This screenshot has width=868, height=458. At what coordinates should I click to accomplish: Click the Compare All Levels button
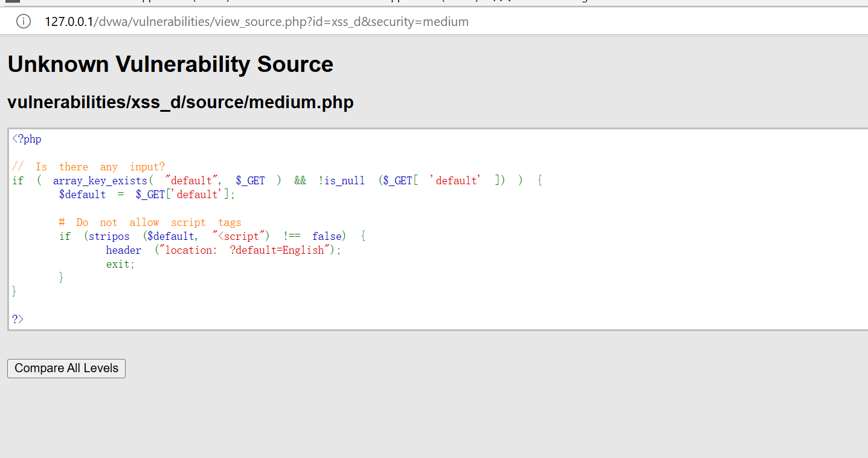pos(66,368)
